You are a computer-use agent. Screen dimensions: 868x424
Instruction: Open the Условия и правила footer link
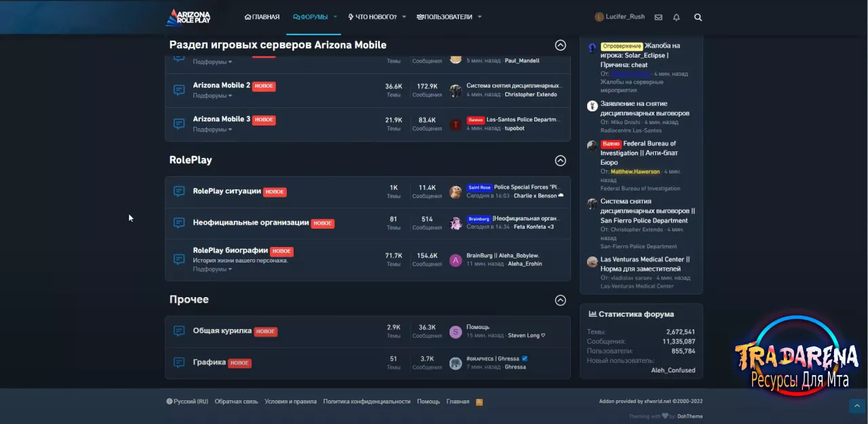tap(290, 402)
